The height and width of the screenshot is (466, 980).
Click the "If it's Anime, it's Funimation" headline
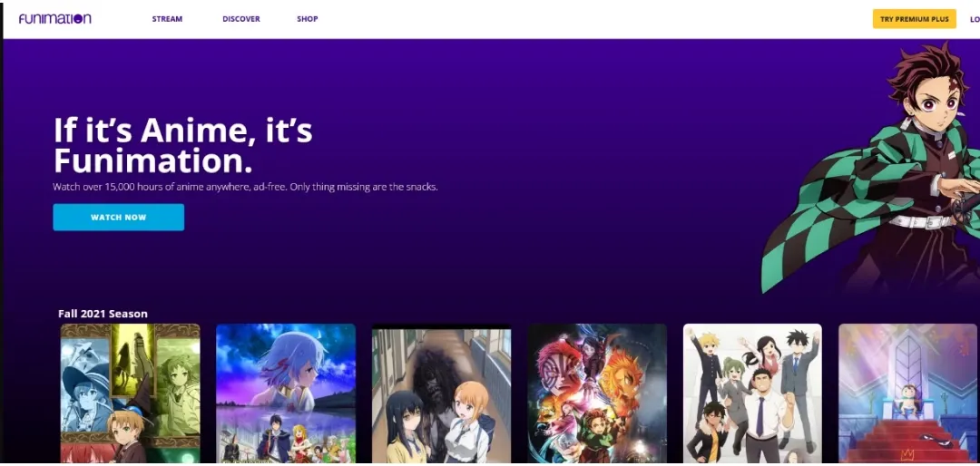tap(183, 145)
